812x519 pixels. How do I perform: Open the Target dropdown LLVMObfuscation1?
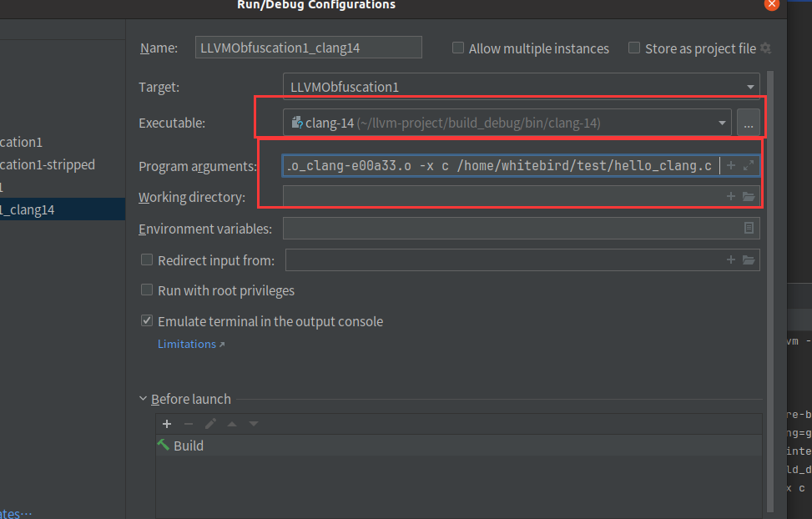click(x=521, y=87)
